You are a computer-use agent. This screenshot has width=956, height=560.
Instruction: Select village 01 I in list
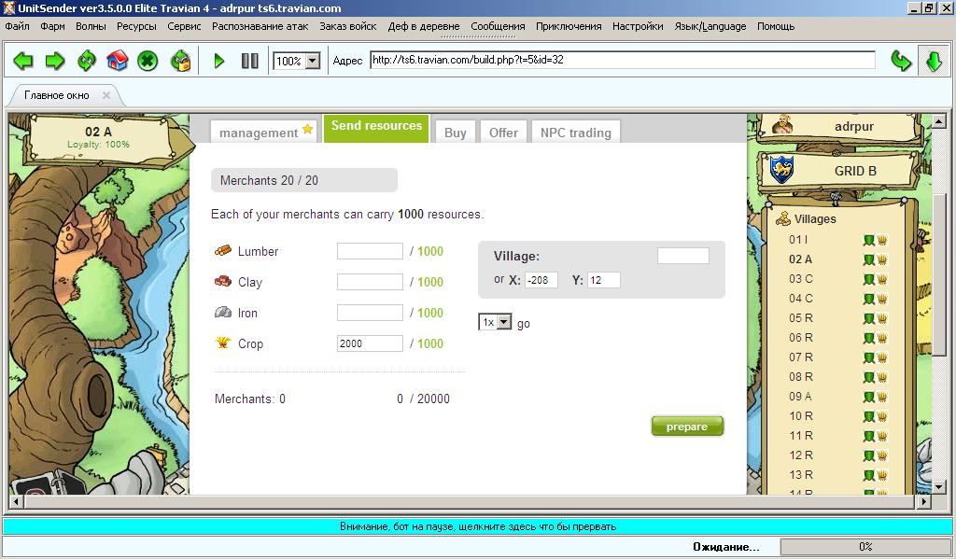point(798,240)
